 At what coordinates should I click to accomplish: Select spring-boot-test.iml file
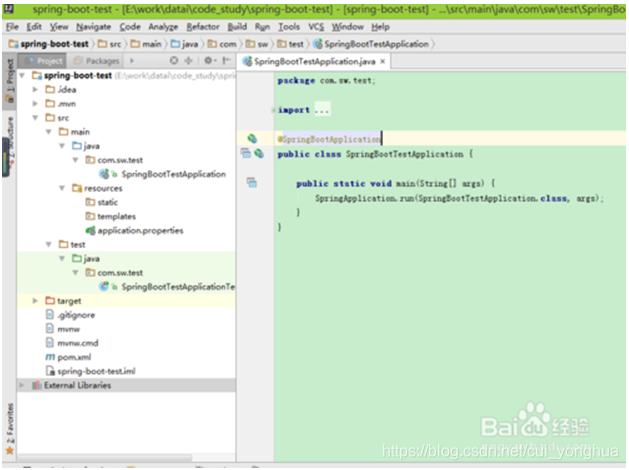click(91, 371)
